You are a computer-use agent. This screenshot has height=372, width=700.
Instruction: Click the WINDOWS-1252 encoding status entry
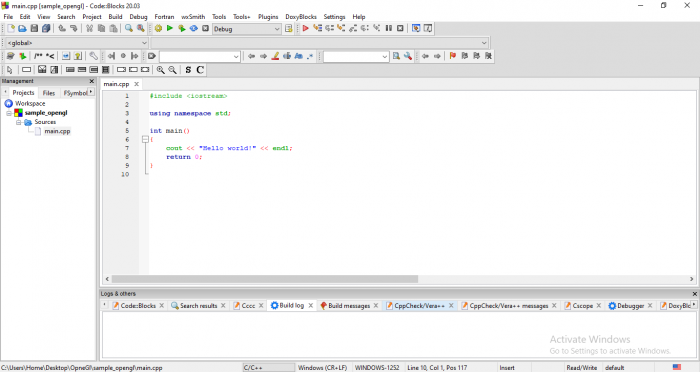pyautogui.click(x=377, y=368)
